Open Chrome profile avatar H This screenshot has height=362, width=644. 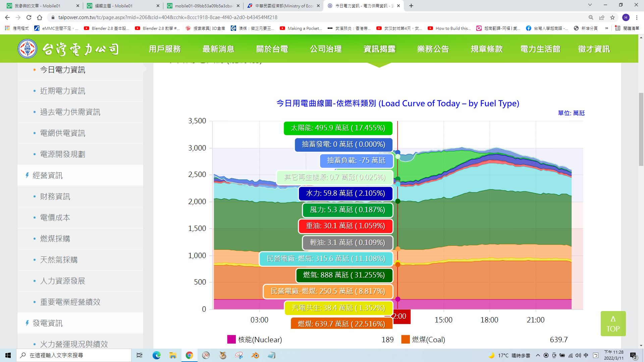coord(626,17)
